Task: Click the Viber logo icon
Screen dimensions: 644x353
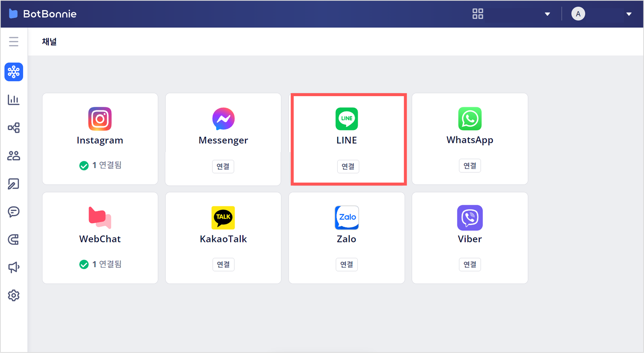Action: click(470, 218)
